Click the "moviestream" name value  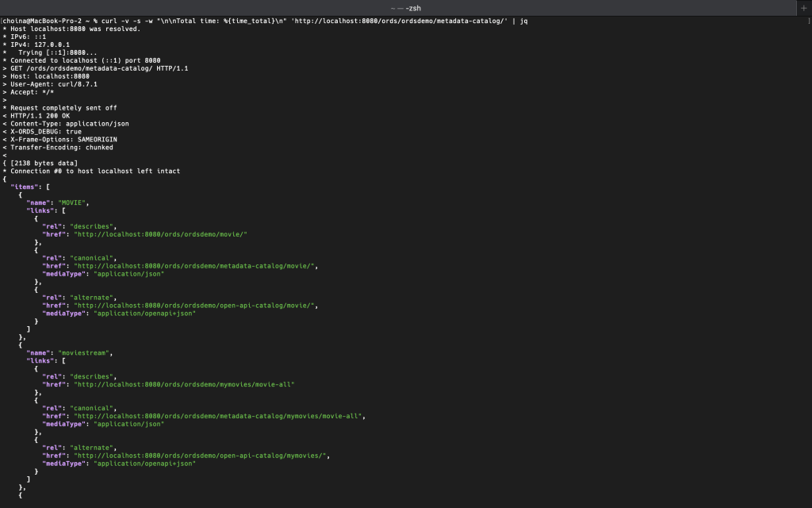tap(83, 353)
